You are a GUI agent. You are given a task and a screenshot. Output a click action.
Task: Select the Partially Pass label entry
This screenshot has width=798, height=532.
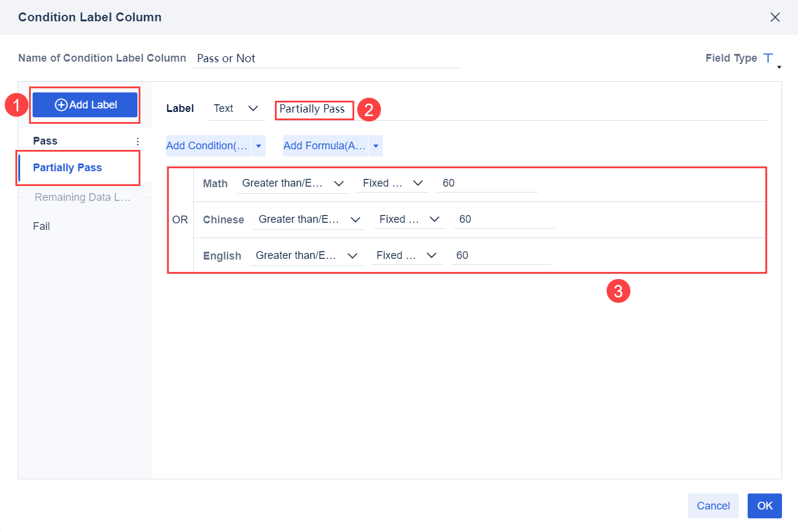(67, 167)
